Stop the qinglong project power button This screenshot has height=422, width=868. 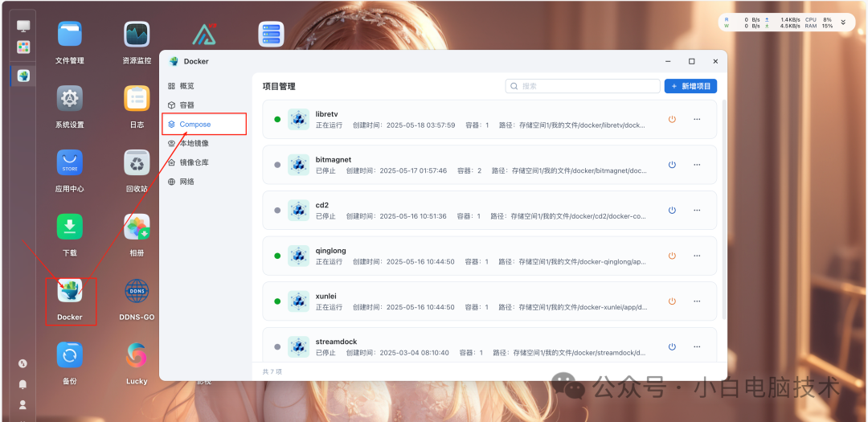tap(672, 256)
